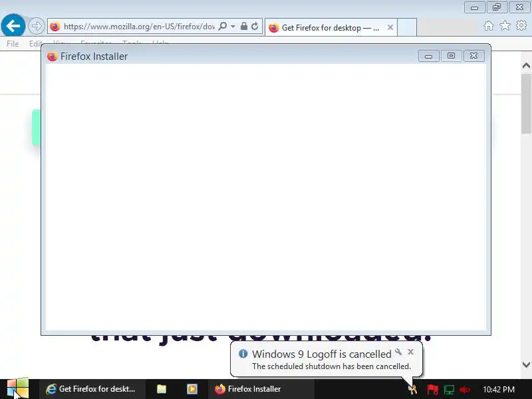This screenshot has height=399, width=532.
Task: Minimize the Firefox Installer window
Action: point(428,56)
